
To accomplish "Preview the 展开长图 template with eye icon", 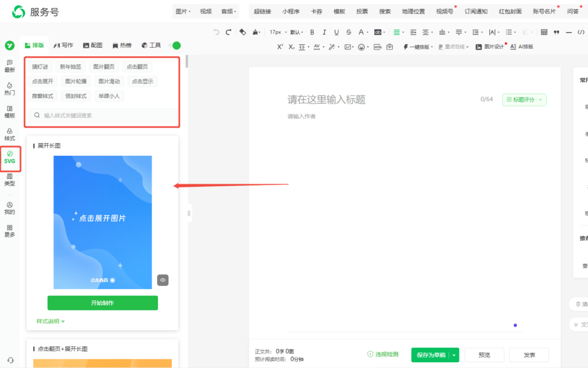I will pyautogui.click(x=163, y=280).
